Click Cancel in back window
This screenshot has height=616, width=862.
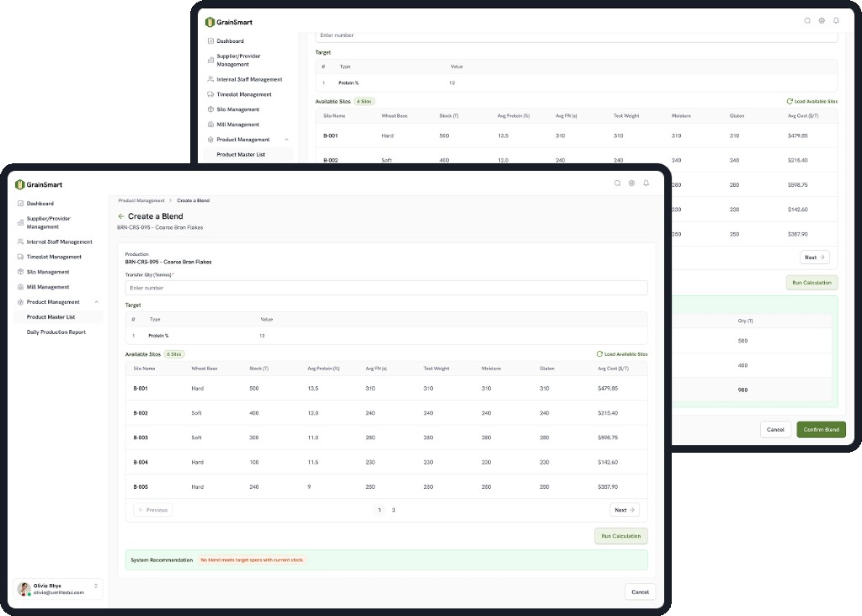point(775,429)
